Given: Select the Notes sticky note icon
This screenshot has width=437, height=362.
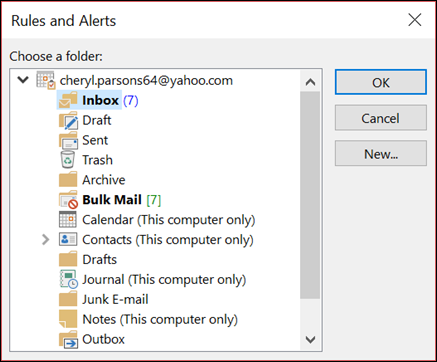Looking at the screenshot, I should pos(68,319).
